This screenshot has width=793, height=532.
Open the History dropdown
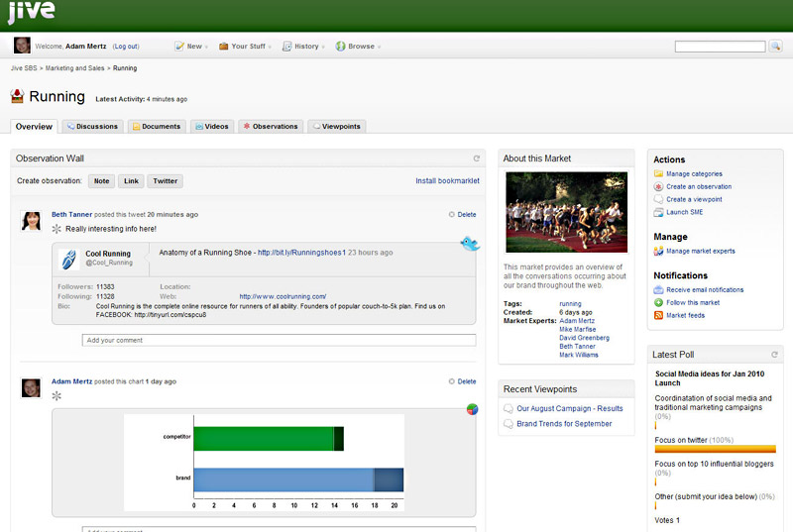pyautogui.click(x=303, y=47)
